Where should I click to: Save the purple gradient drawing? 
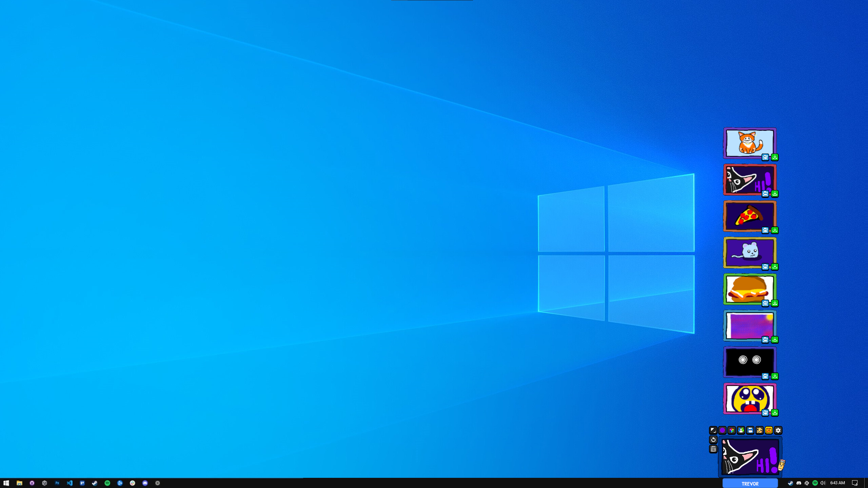(x=765, y=340)
